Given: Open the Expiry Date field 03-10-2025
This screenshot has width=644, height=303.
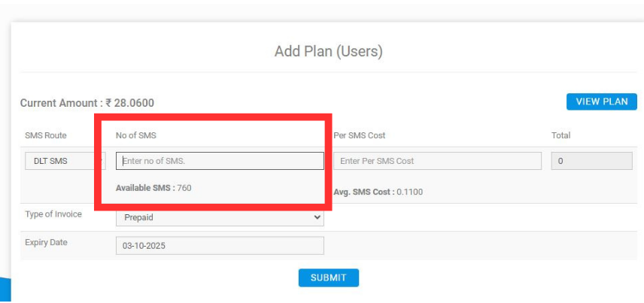Looking at the screenshot, I should point(220,246).
